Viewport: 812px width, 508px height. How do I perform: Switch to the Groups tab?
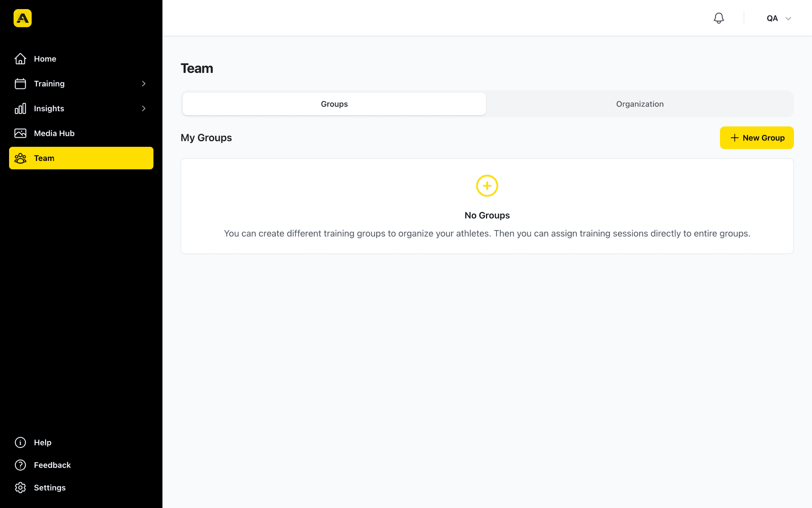click(334, 104)
